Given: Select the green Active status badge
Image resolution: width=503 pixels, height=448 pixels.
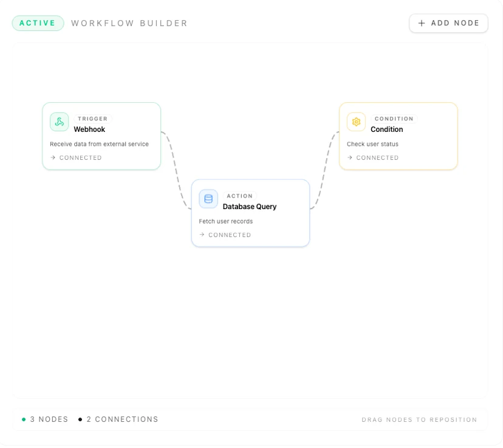Looking at the screenshot, I should pyautogui.click(x=38, y=23).
